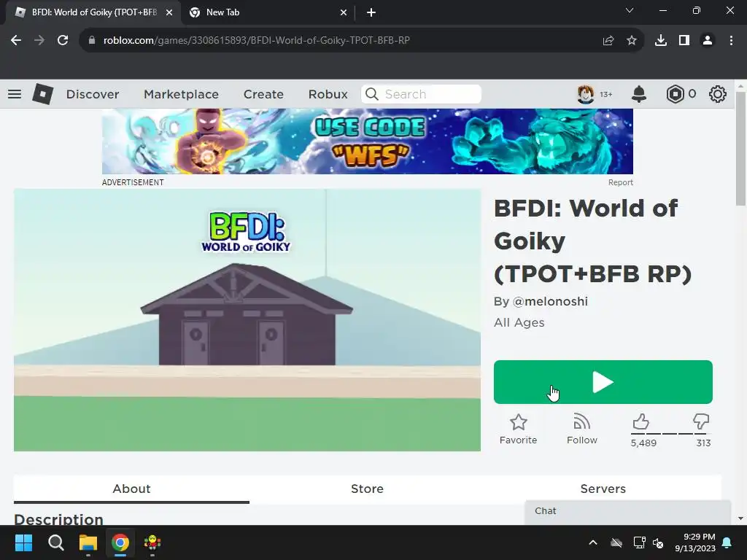The image size is (747, 560).
Task: Click the Roblox logo home icon
Action: coord(42,94)
